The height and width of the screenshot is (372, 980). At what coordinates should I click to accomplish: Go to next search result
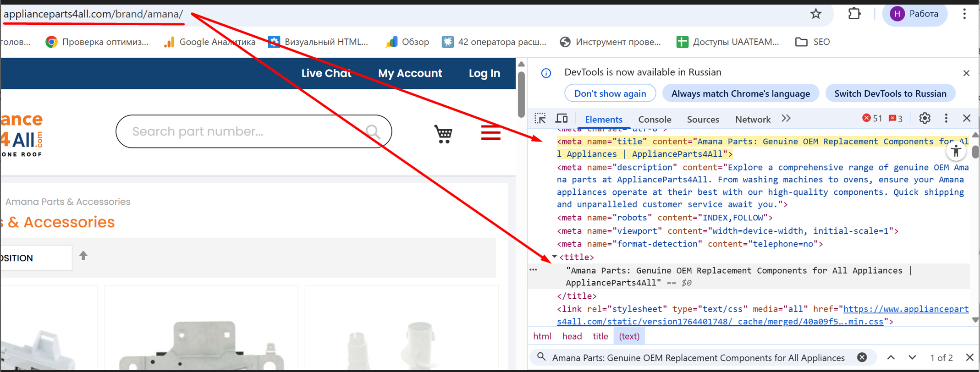pyautogui.click(x=912, y=357)
